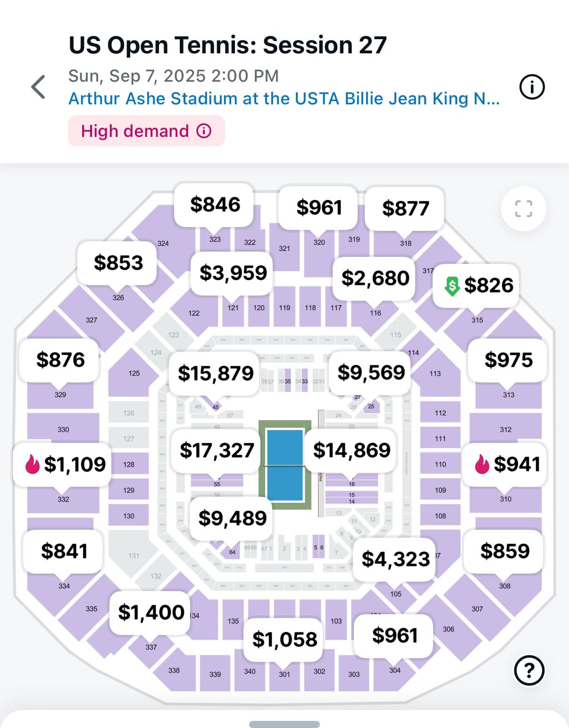The width and height of the screenshot is (569, 728).
Task: Choose the $1,400 price above section 337
Action: [x=151, y=612]
